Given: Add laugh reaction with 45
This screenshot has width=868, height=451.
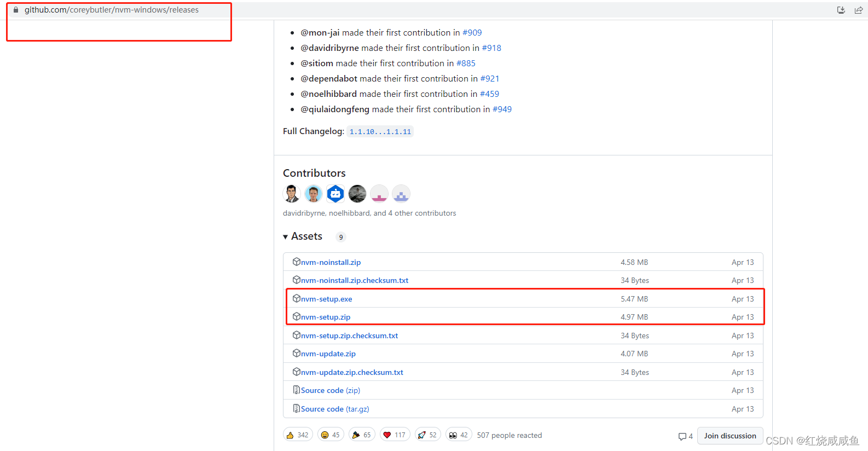Looking at the screenshot, I should pos(331,435).
